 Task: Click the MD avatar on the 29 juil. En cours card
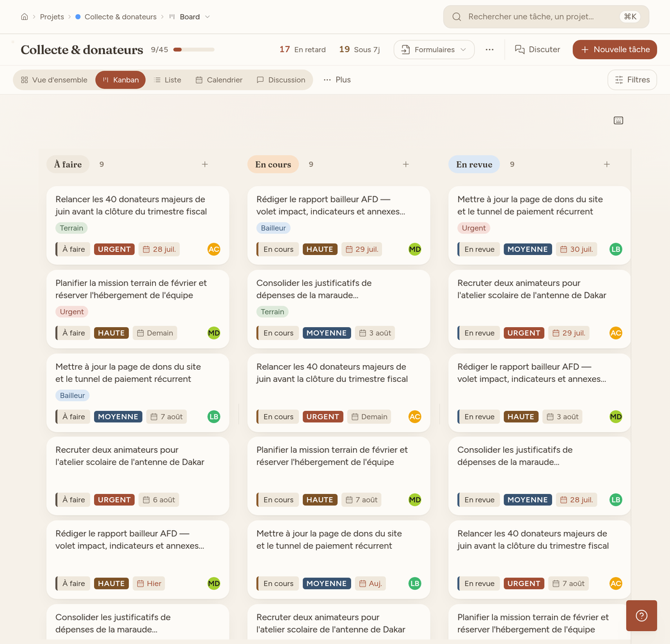(414, 249)
